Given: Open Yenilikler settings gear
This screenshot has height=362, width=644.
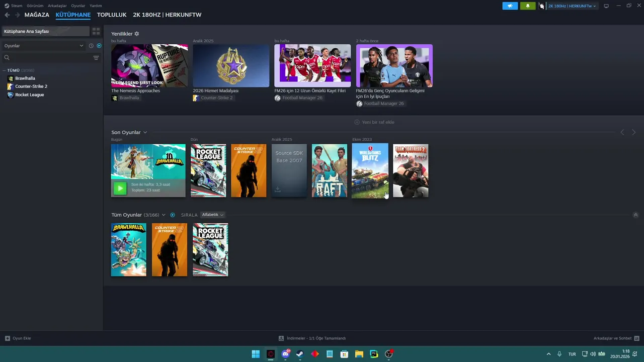Looking at the screenshot, I should pyautogui.click(x=137, y=34).
